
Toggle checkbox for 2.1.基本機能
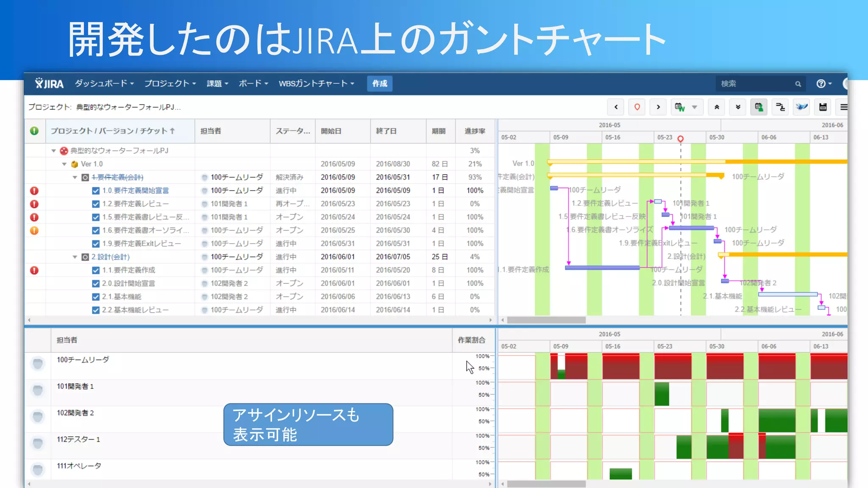(96, 297)
